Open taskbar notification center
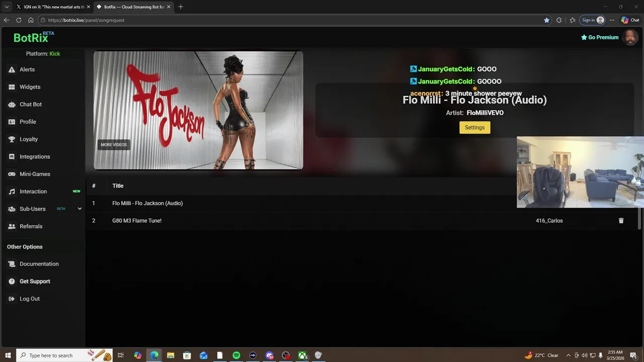The width and height of the screenshot is (644, 362). [x=633, y=355]
